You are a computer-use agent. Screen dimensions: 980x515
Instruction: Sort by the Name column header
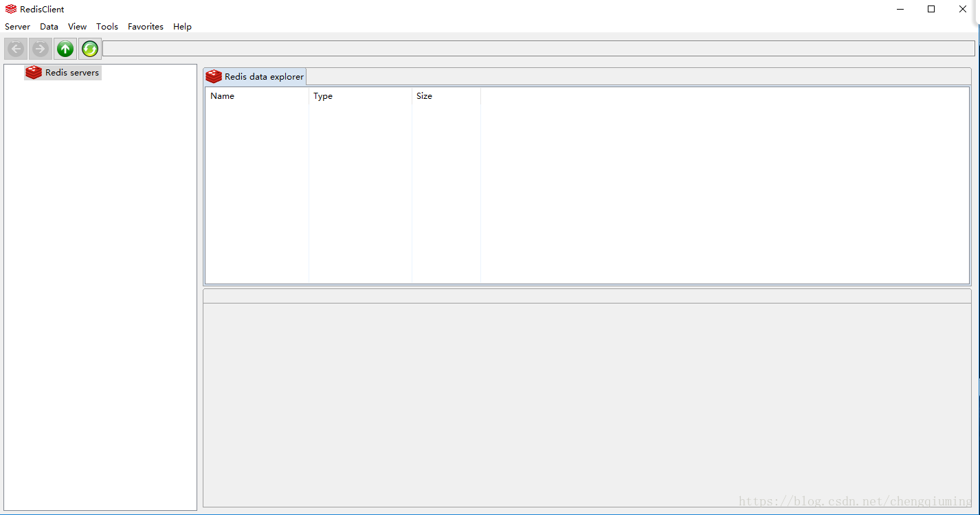coord(257,96)
